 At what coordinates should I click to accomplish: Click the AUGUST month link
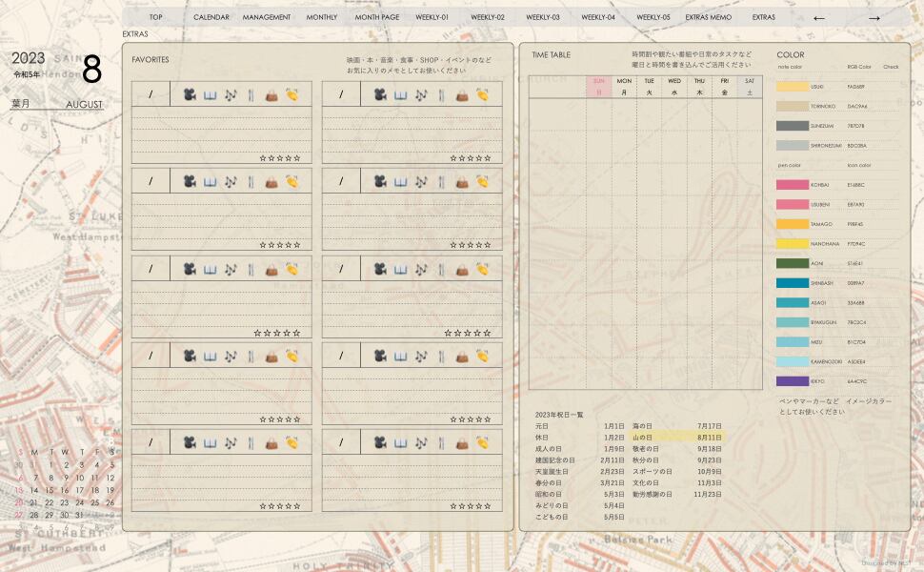(84, 104)
